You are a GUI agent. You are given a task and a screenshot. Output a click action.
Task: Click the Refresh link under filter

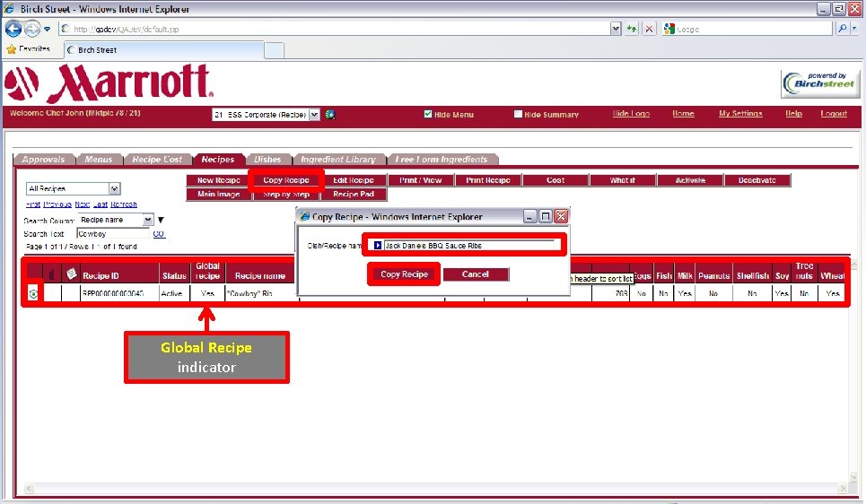(x=124, y=204)
